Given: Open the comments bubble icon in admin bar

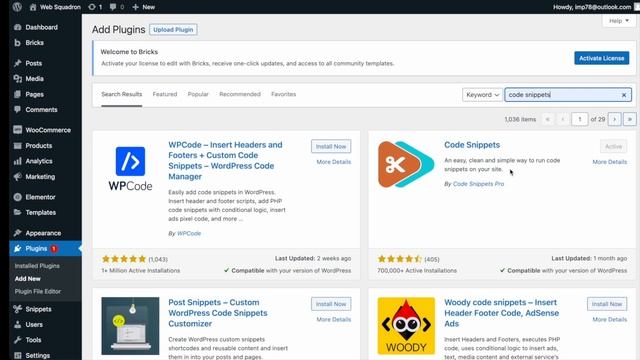Looking at the screenshot, I should pos(113,7).
